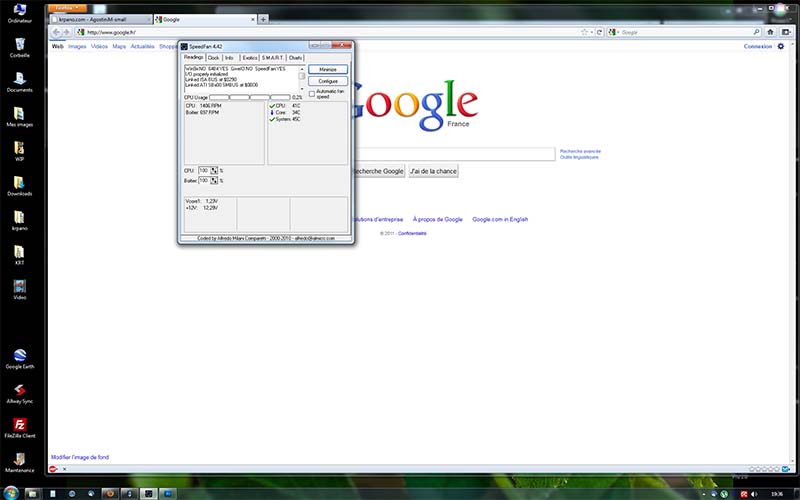Open the krpano desktop folder icon
This screenshot has width=800, height=500.
tap(19, 217)
